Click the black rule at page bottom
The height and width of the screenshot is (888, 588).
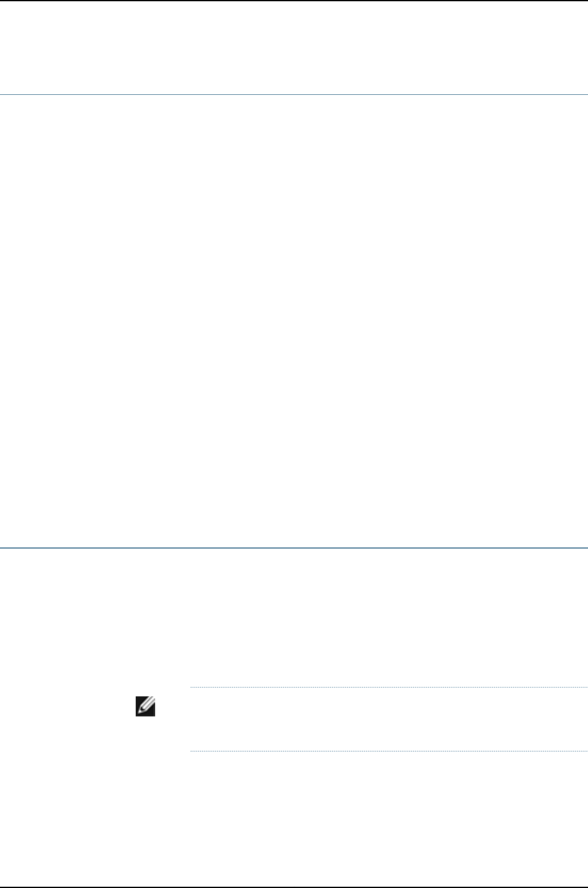pyautogui.click(x=294, y=887)
